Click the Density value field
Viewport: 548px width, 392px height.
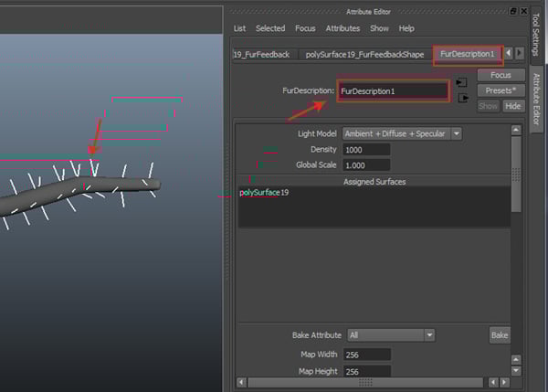[366, 150]
